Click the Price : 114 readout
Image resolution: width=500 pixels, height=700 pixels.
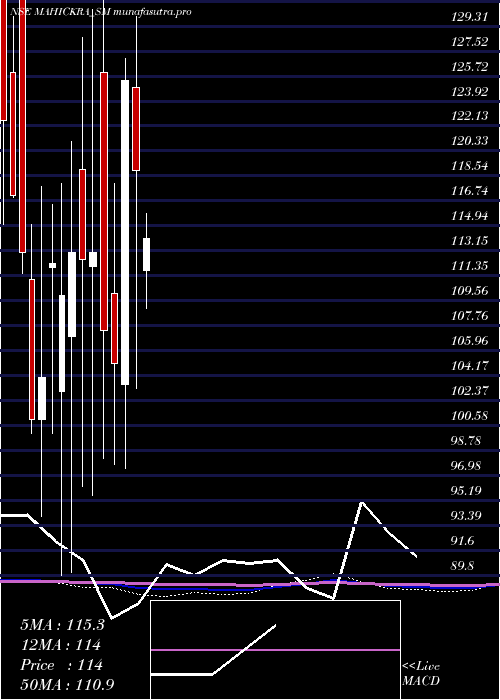point(62,665)
